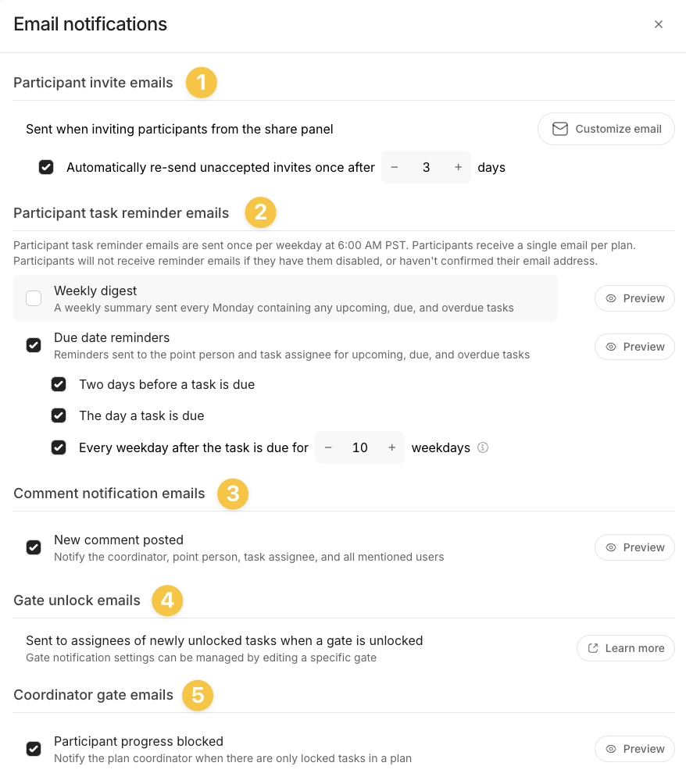Image resolution: width=686 pixels, height=784 pixels.
Task: Click the info icon beside weekdays
Action: (483, 447)
